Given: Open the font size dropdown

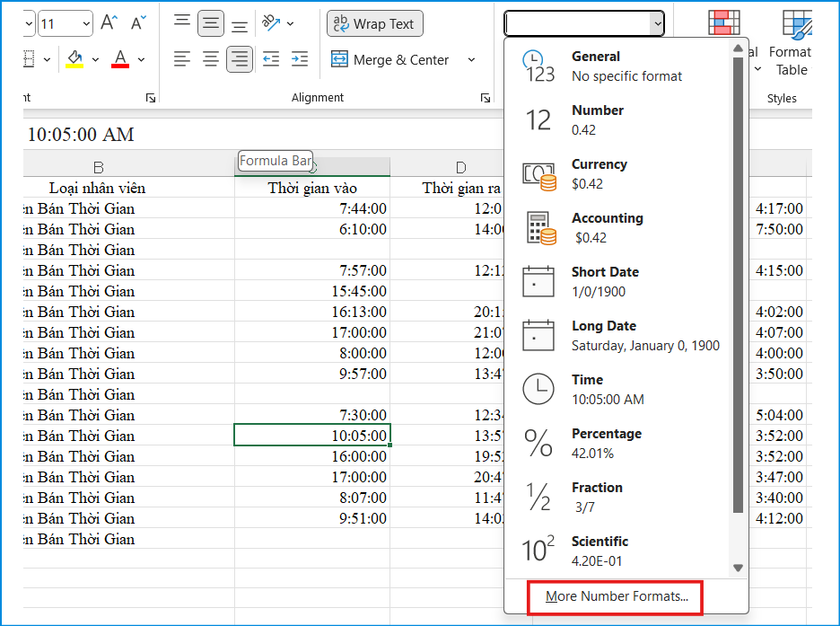Looking at the screenshot, I should click(85, 23).
